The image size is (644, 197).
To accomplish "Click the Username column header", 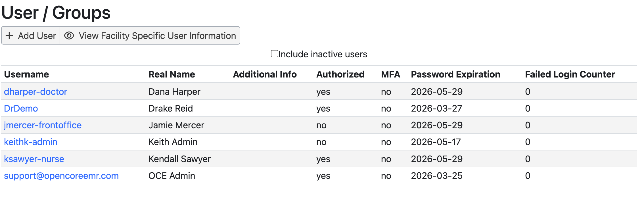I will tap(26, 74).
